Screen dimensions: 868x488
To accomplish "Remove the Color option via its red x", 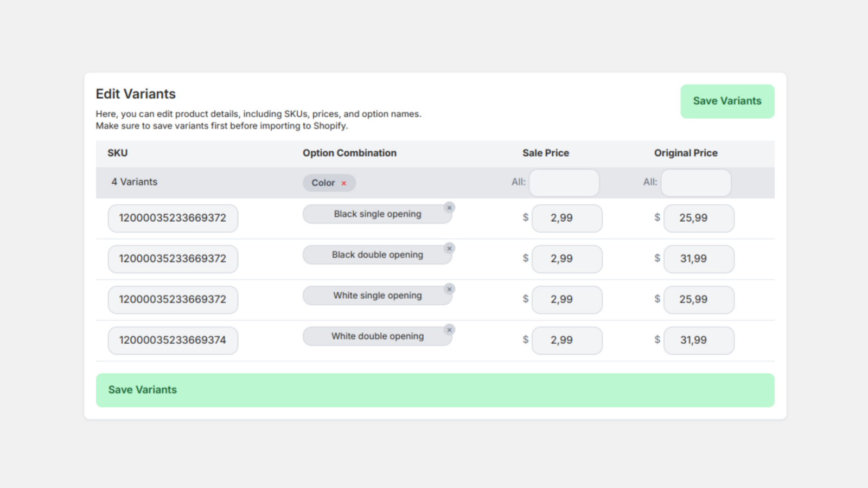I will (x=343, y=183).
